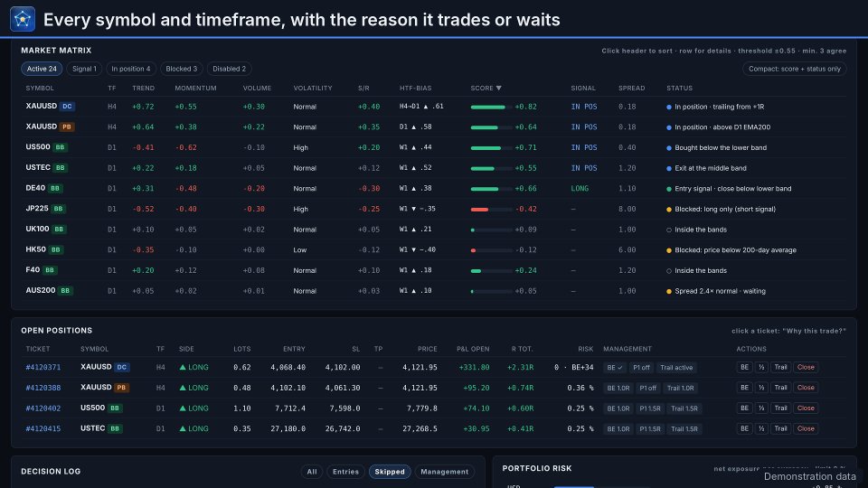Toggle Trail 1.0R chip on #4120388
Screen dimensions: 868x488
[x=680, y=388]
